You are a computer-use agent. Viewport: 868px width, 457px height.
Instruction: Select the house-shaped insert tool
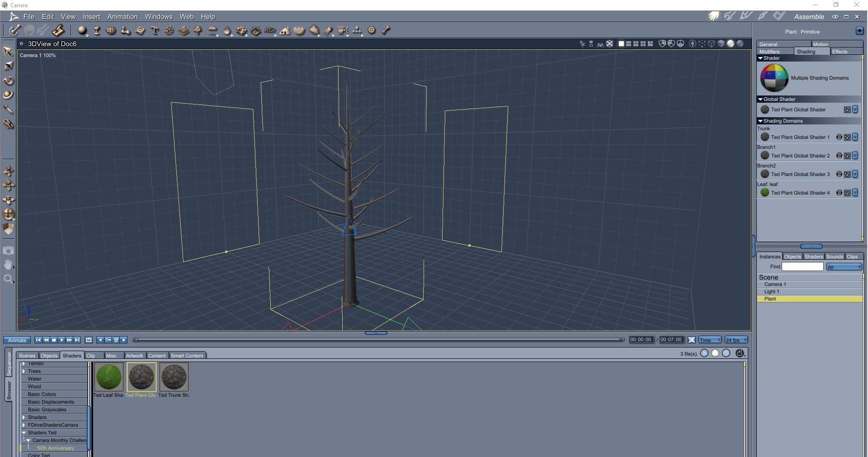coord(285,30)
